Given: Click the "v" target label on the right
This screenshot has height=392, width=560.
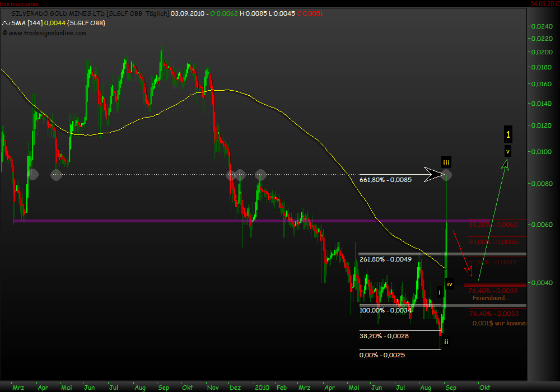Looking at the screenshot, I should point(507,150).
